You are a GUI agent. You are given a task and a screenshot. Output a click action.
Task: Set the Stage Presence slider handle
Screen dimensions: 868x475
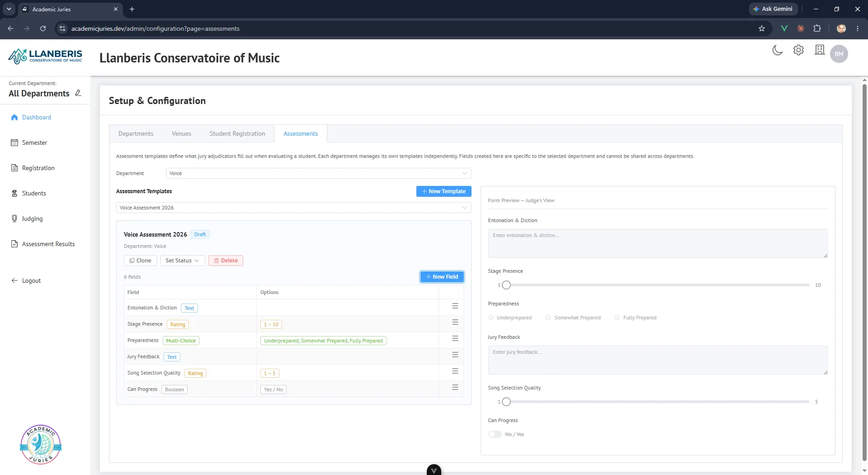[x=506, y=285]
